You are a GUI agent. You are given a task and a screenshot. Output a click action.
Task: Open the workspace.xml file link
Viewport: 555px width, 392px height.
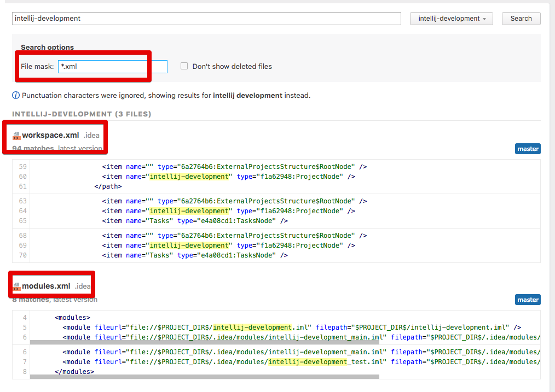click(50, 135)
